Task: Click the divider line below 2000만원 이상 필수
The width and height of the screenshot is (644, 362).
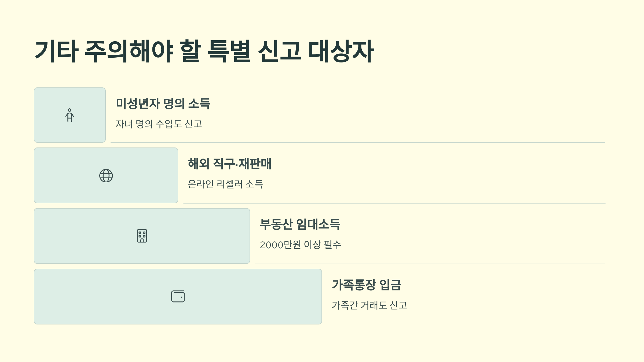Action: 430,264
